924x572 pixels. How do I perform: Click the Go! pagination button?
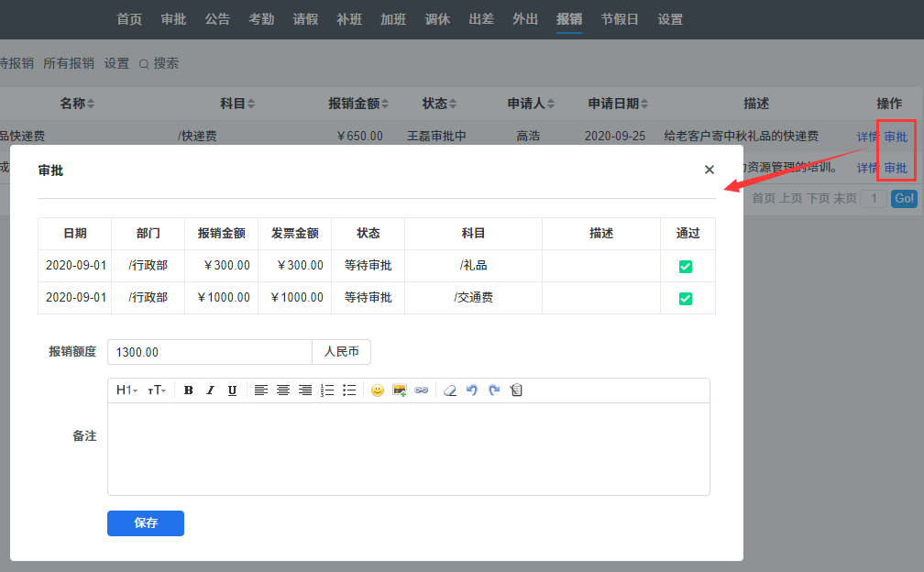[904, 198]
